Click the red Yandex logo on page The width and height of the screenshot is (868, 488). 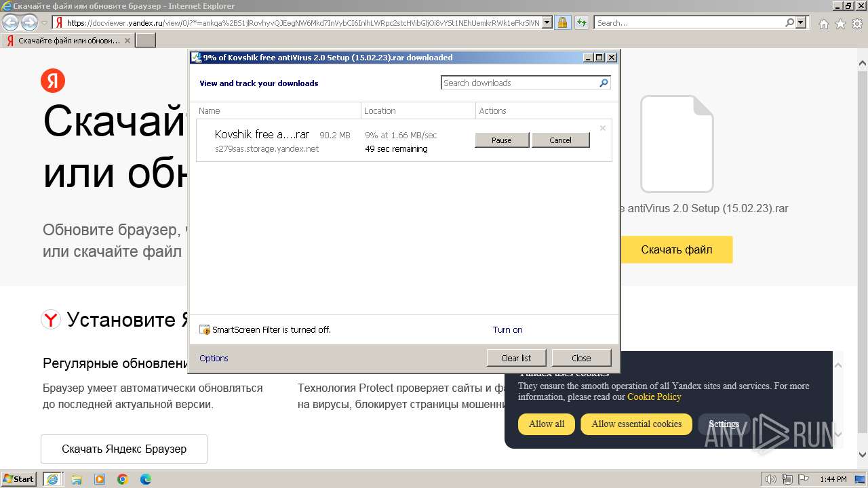pyautogui.click(x=53, y=81)
